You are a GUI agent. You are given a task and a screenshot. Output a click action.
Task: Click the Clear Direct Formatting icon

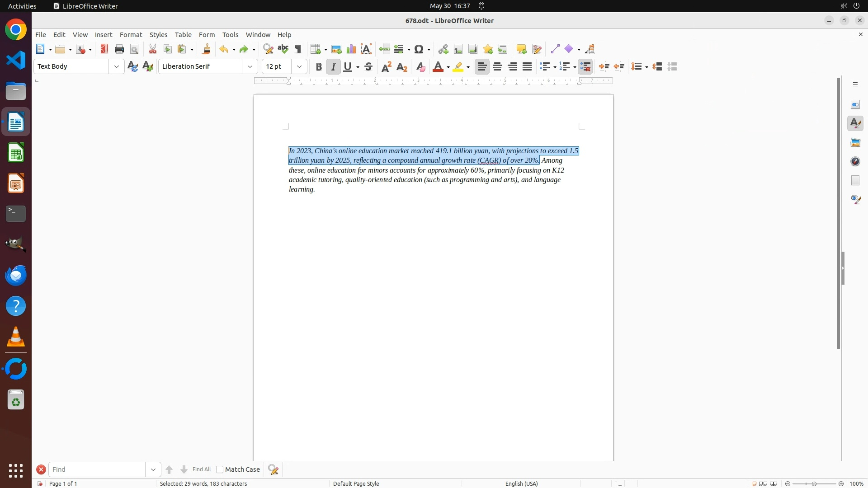click(420, 67)
